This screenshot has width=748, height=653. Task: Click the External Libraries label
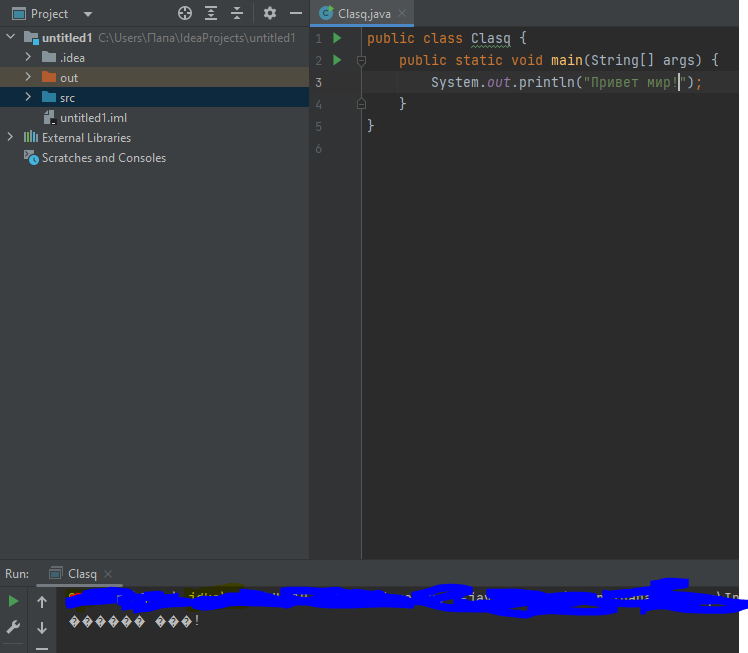click(x=86, y=138)
